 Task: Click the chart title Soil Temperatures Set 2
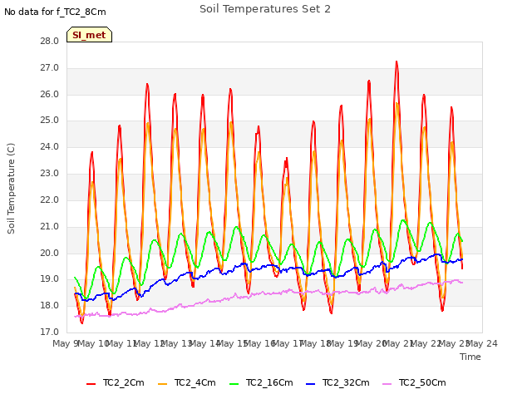(x=265, y=9)
